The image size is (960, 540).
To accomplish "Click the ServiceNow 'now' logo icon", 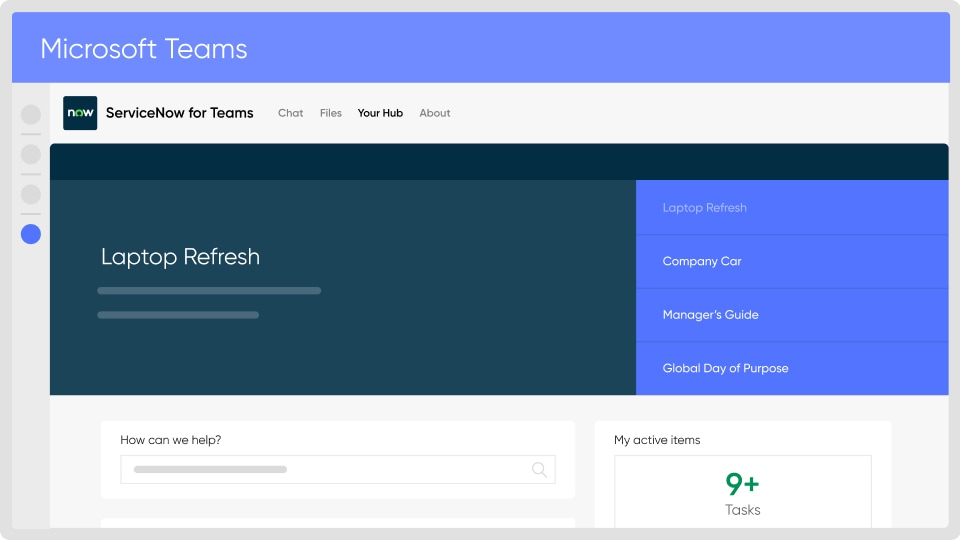I will point(80,113).
